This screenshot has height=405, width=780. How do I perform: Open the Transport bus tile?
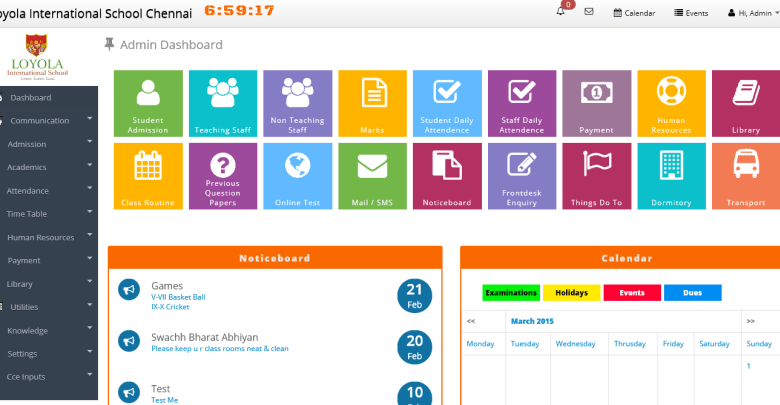tap(745, 177)
